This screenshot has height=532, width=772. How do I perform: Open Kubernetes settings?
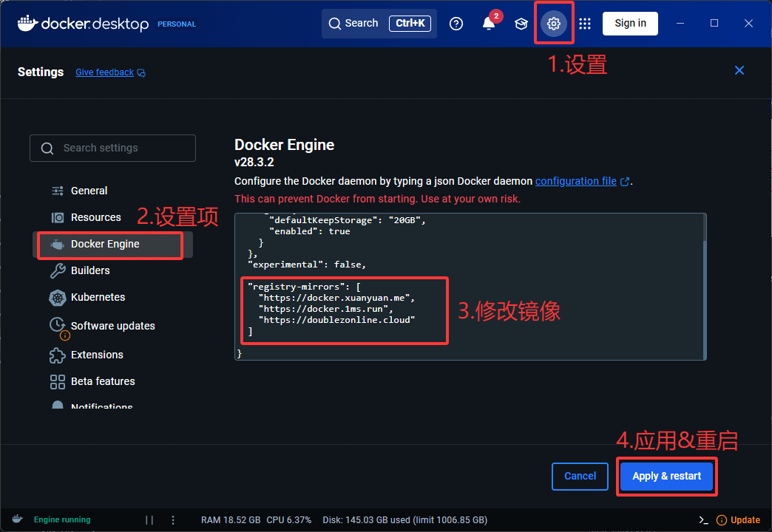[98, 297]
